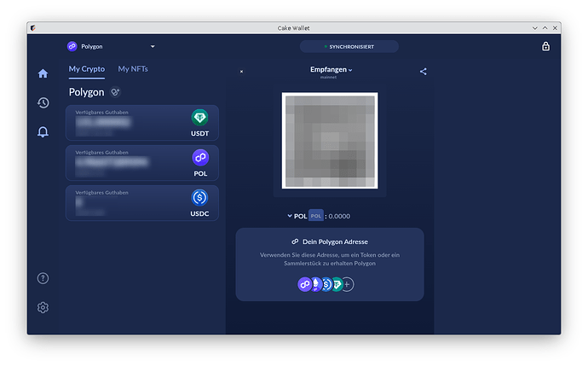Click the POL token icon in balance card
Image resolution: width=588 pixels, height=366 pixels.
pos(200,158)
